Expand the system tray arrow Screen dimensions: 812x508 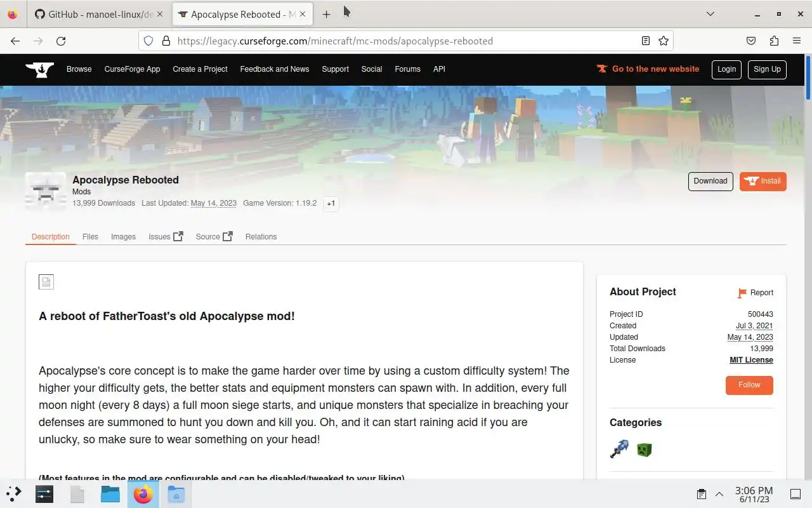(719, 494)
